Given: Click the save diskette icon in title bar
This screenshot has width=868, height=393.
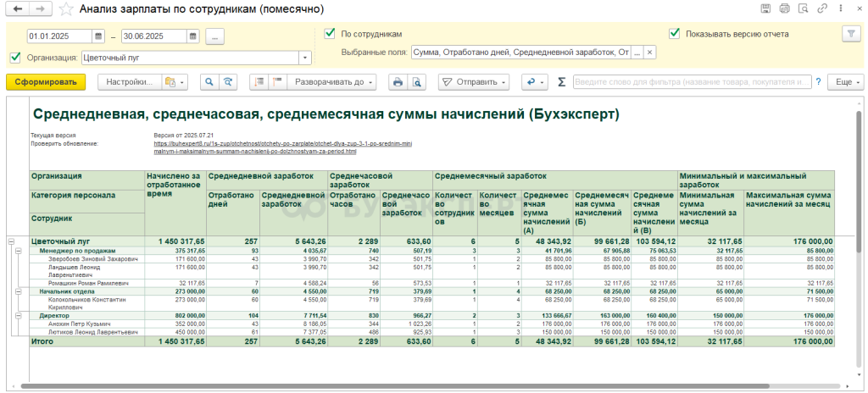Looking at the screenshot, I should 765,8.
